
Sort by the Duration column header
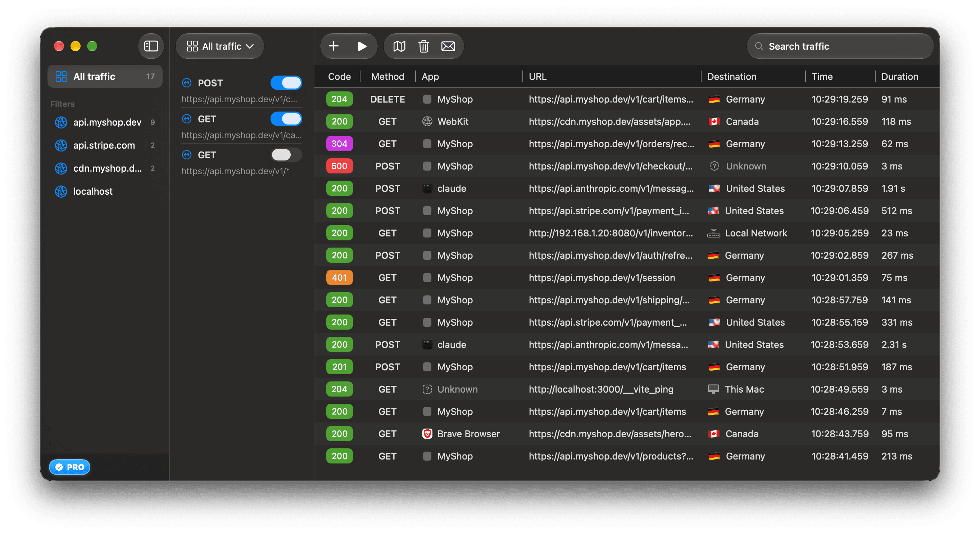point(899,76)
